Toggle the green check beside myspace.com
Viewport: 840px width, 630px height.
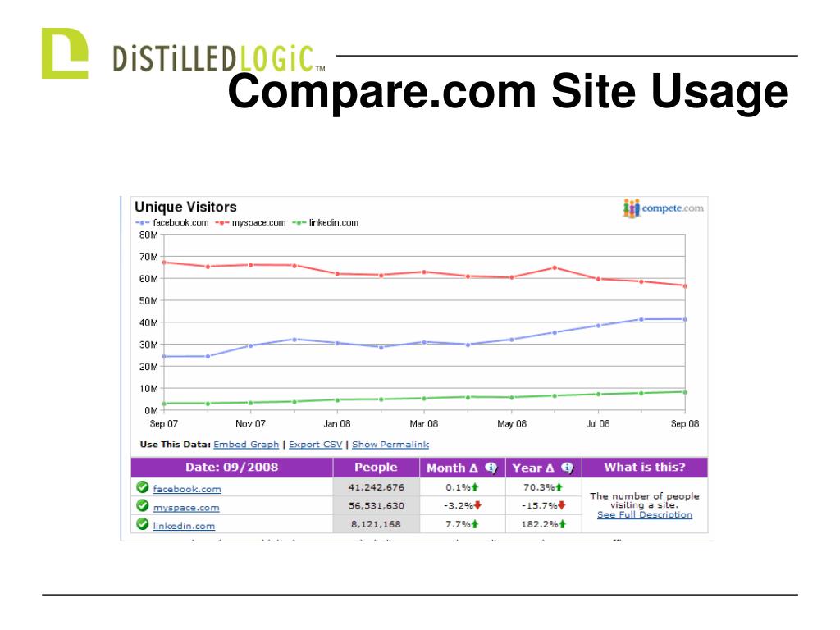point(143,505)
